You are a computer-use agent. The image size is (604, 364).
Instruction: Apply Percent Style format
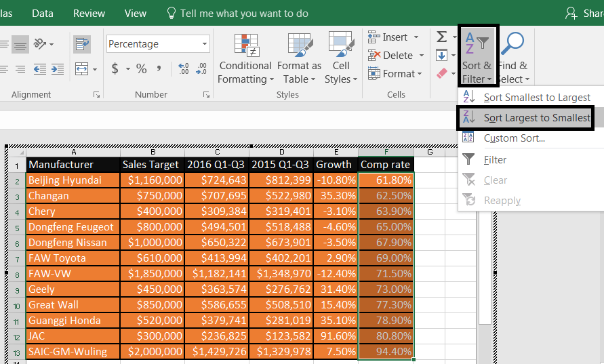tap(142, 69)
